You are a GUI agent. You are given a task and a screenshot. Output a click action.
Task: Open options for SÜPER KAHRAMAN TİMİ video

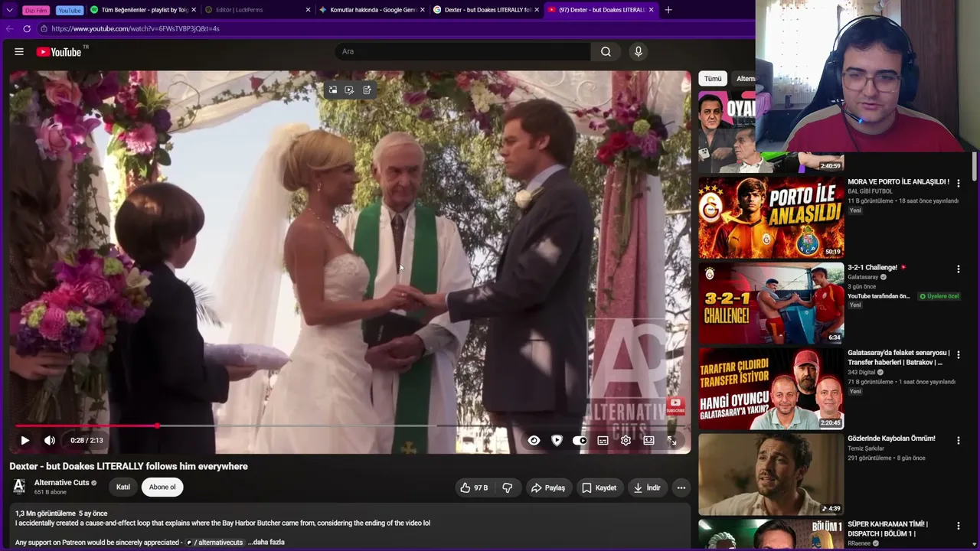pos(958,527)
